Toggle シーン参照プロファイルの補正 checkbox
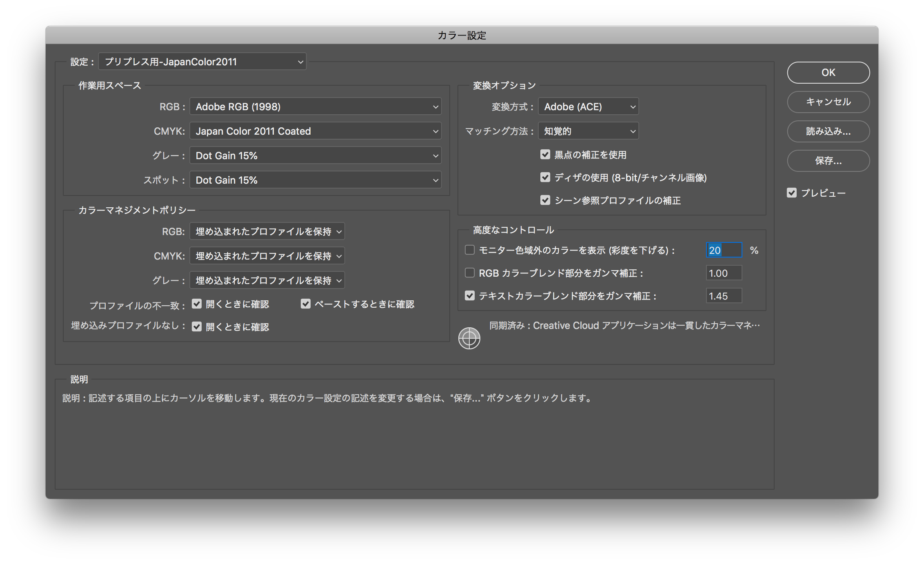924x564 pixels. click(545, 200)
